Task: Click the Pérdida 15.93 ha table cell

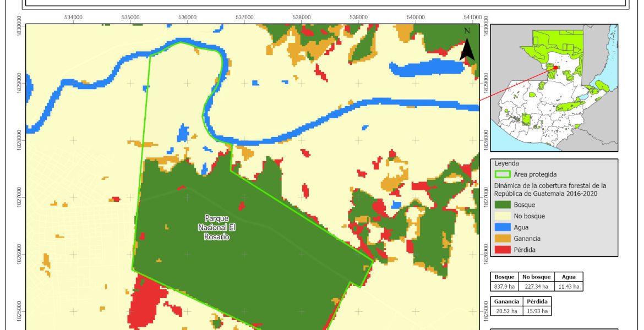Action: tap(536, 311)
